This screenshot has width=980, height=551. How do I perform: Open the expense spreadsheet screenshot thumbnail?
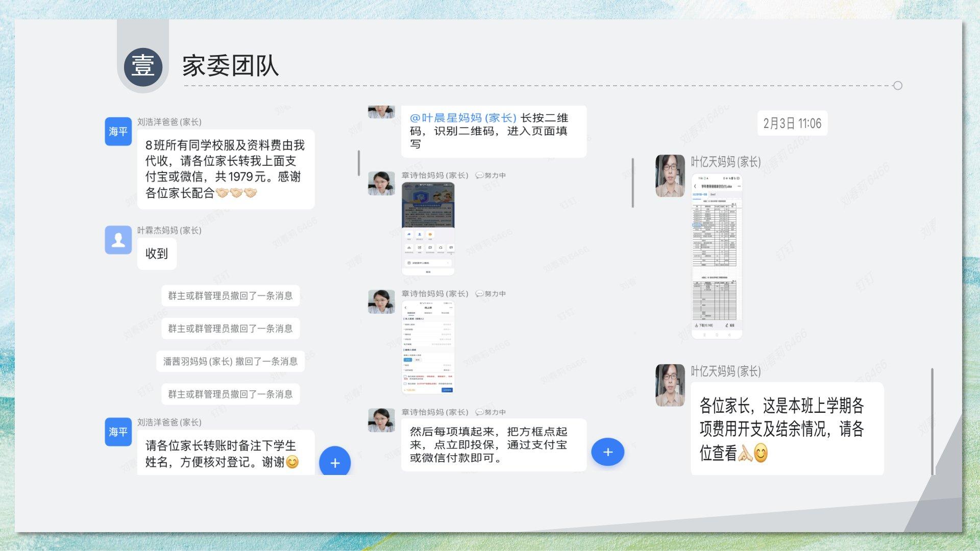tap(716, 256)
